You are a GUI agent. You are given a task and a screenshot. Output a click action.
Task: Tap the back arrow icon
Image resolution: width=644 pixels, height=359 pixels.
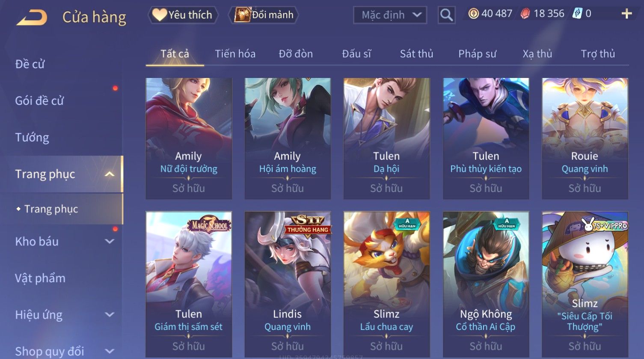32,18
